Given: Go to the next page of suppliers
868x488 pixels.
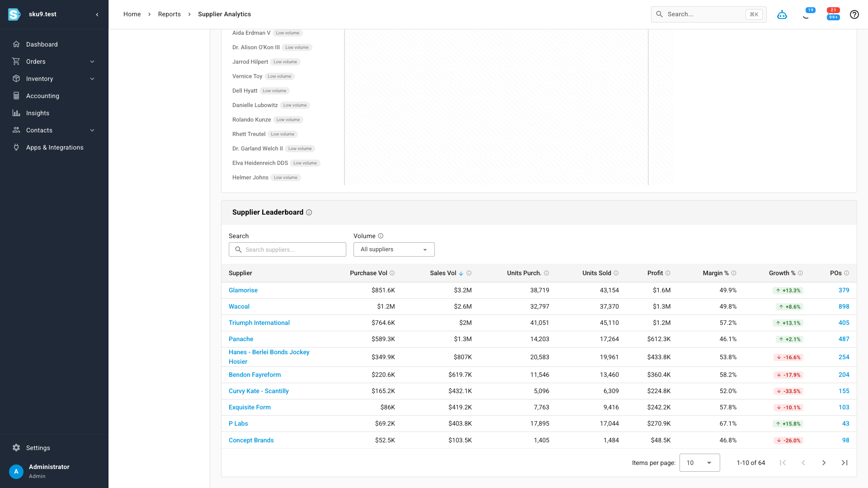Looking at the screenshot, I should 824,463.
